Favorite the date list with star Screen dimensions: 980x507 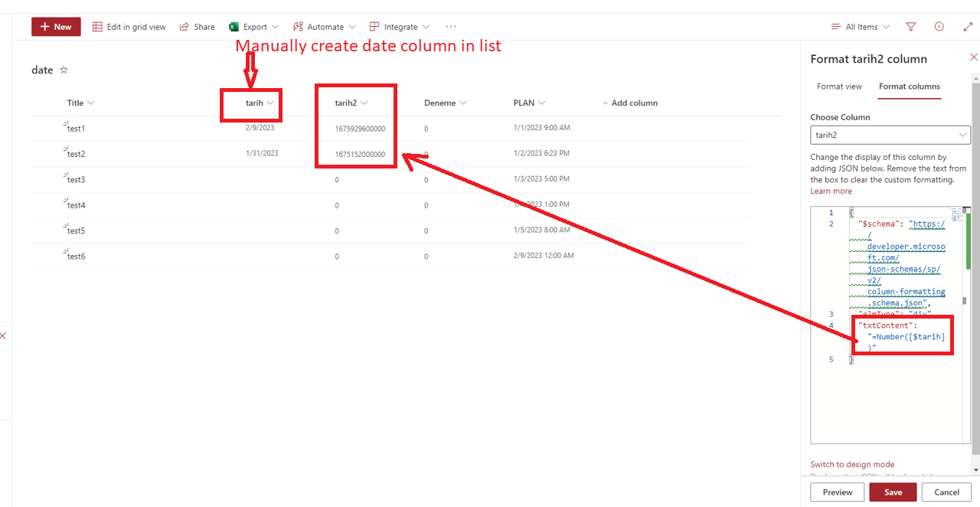[x=64, y=70]
